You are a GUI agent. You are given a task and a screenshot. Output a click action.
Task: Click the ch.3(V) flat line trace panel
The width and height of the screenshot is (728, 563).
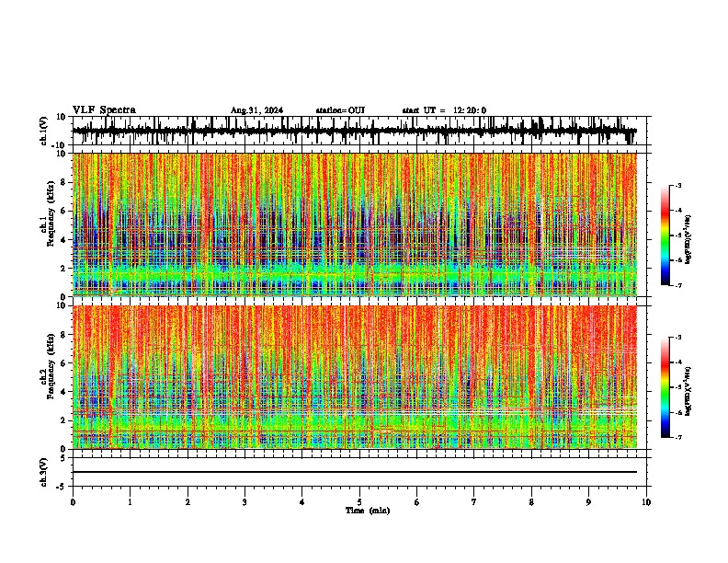point(358,472)
